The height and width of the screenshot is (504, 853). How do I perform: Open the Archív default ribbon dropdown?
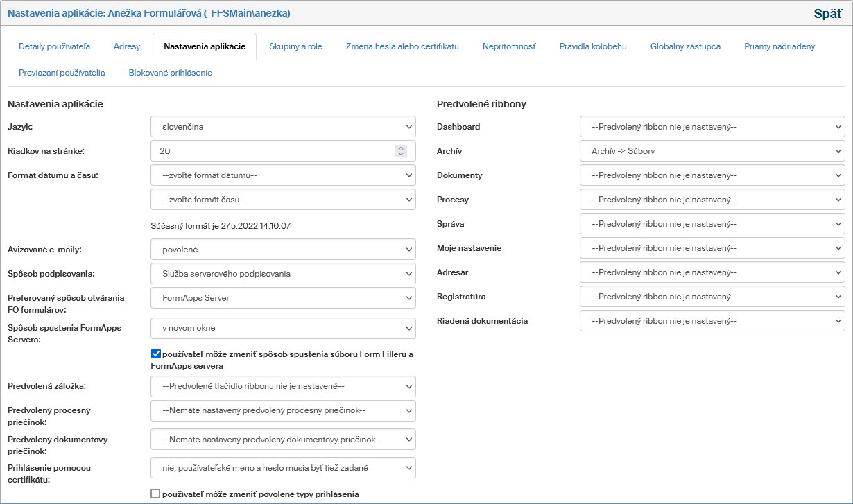point(712,151)
